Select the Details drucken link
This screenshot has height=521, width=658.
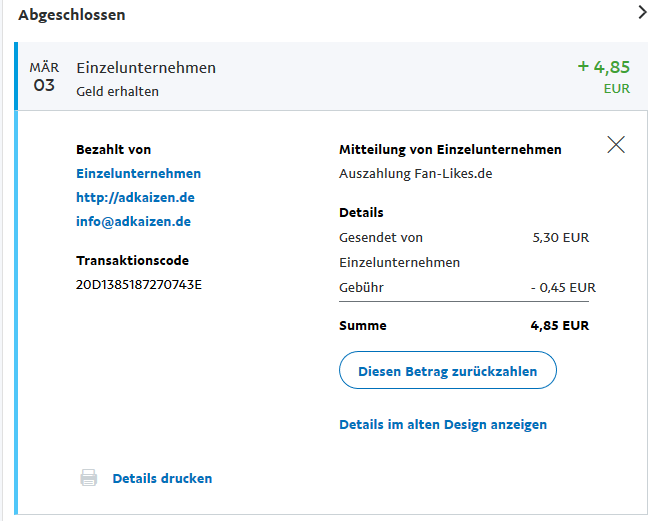162,478
